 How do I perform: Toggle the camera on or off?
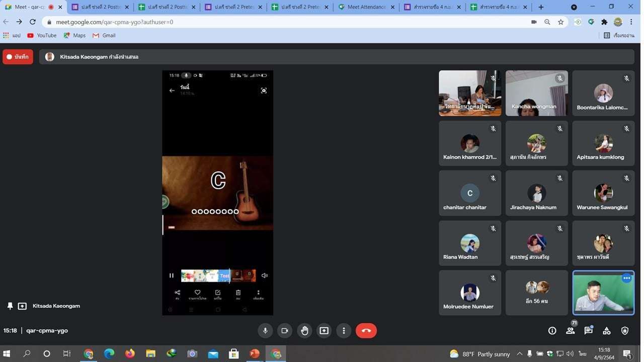click(x=285, y=330)
